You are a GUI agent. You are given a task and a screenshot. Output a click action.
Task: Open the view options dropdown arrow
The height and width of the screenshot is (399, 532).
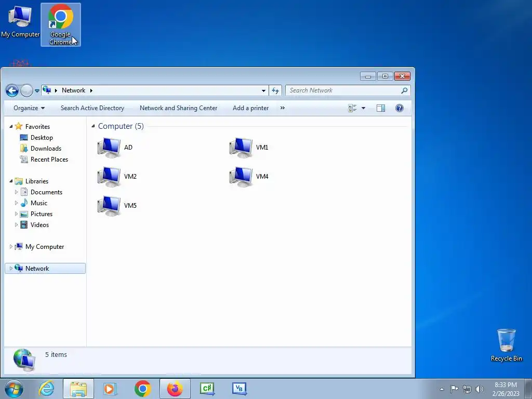point(363,108)
